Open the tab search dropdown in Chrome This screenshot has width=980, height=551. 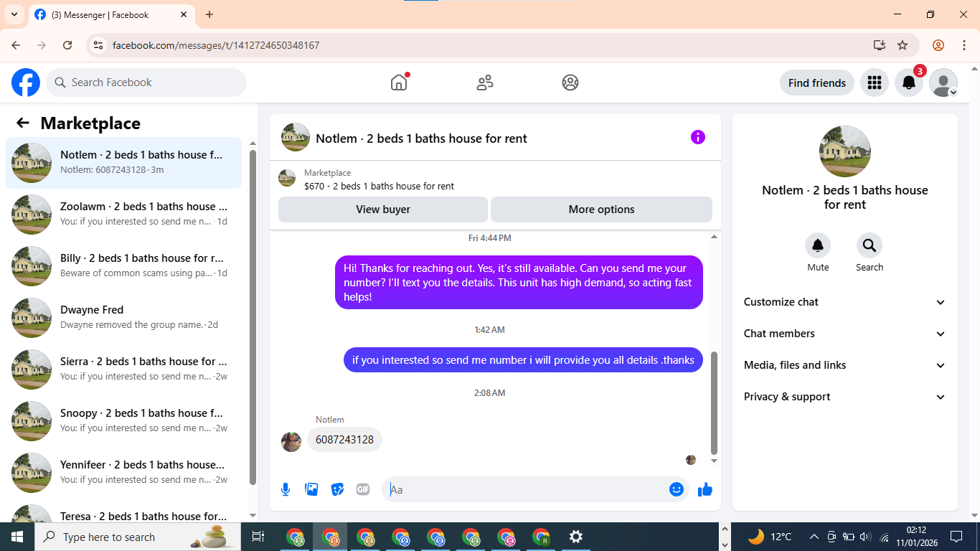[x=14, y=14]
